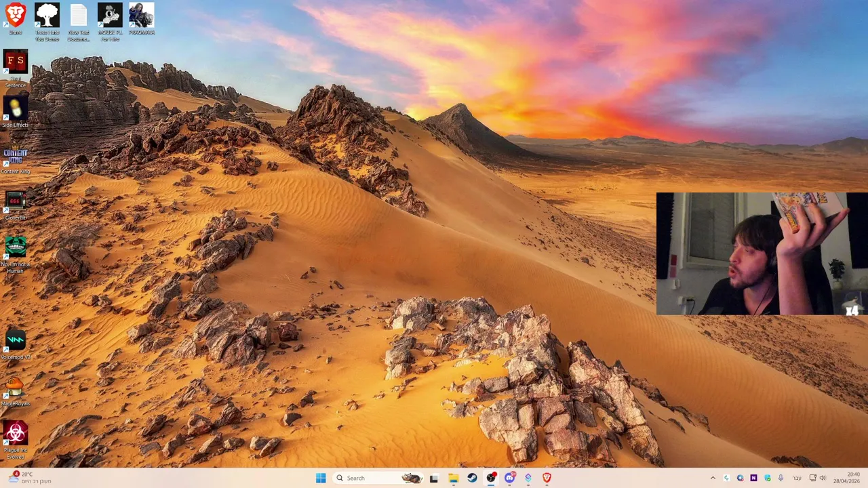Open the purple diamond app on the taskbar
This screenshot has height=488, width=868.
click(x=528, y=478)
